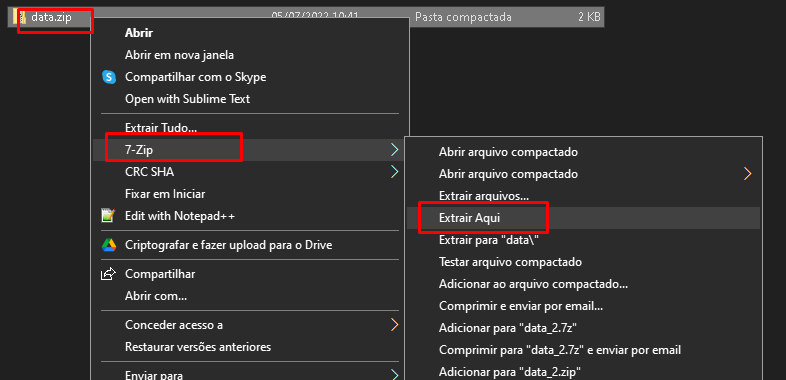The width and height of the screenshot is (786, 380).
Task: Expand the Abrir arquivo compactado submenu arrow
Action: point(748,174)
